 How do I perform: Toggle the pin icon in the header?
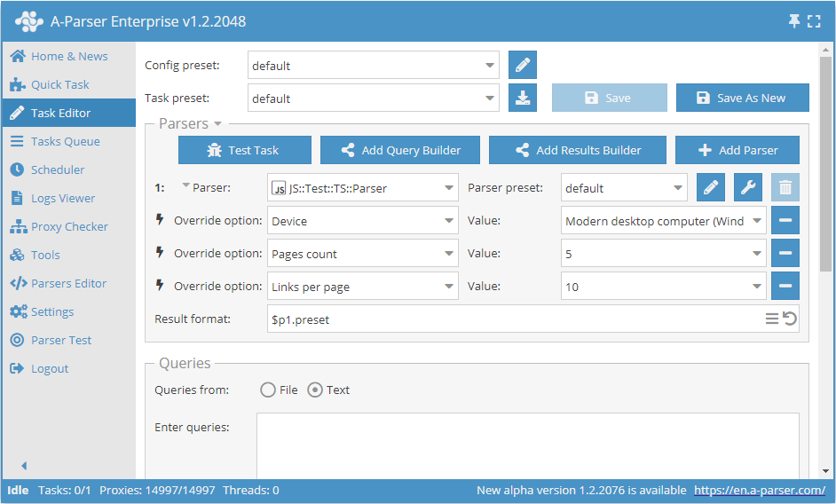click(794, 21)
